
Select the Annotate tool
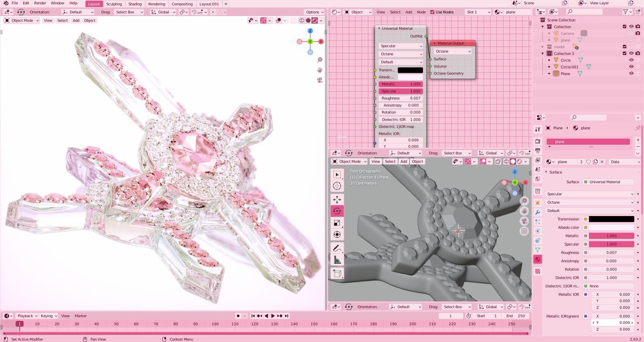point(337,248)
